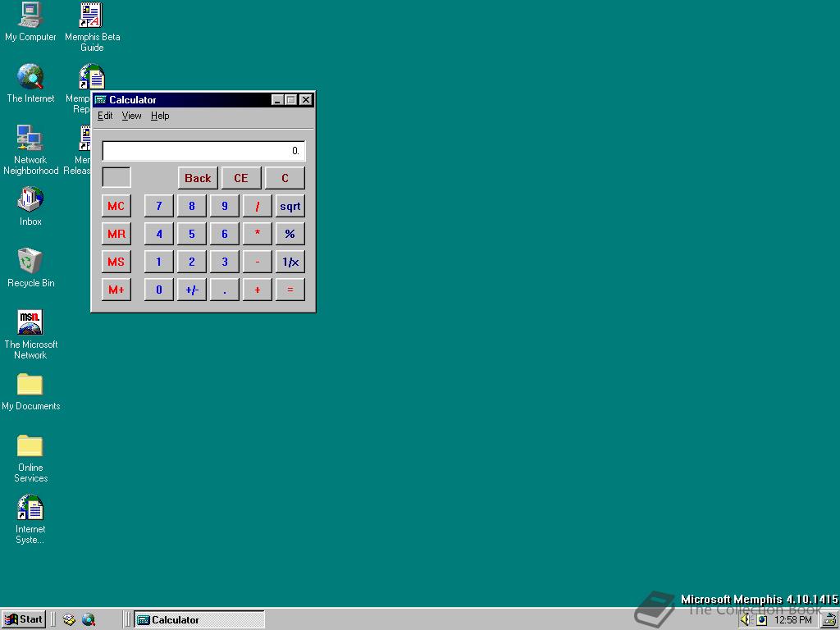Click the multiply (*) key
This screenshot has height=630, width=840.
point(257,234)
